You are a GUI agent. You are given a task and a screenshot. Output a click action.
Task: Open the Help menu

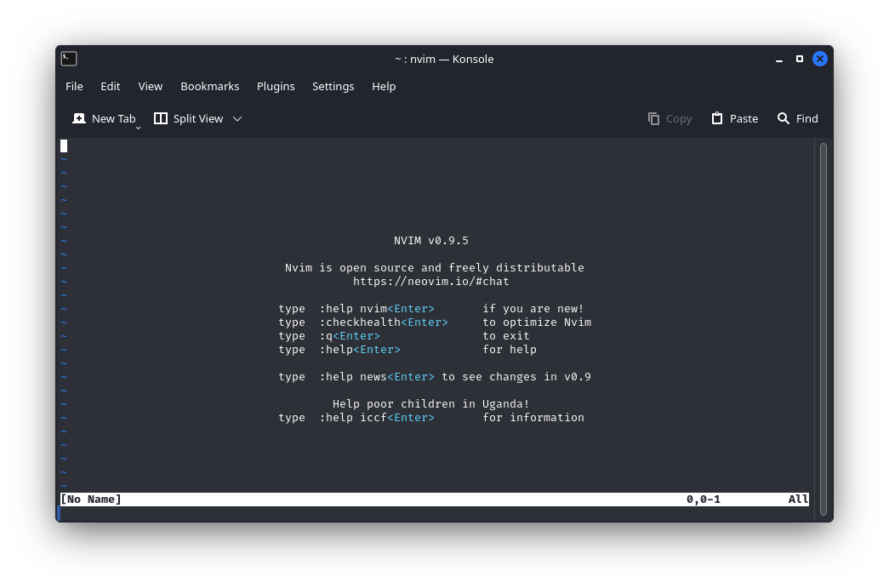pos(384,86)
